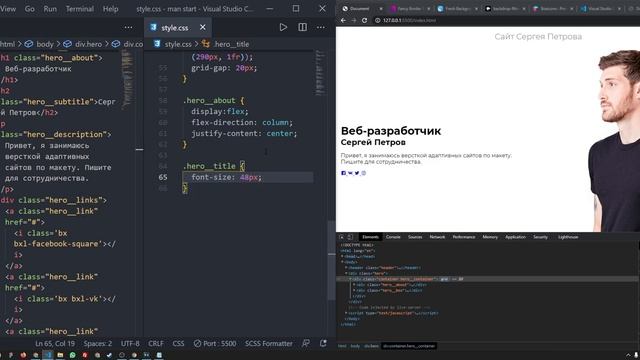Close the style.css tab

(x=203, y=27)
